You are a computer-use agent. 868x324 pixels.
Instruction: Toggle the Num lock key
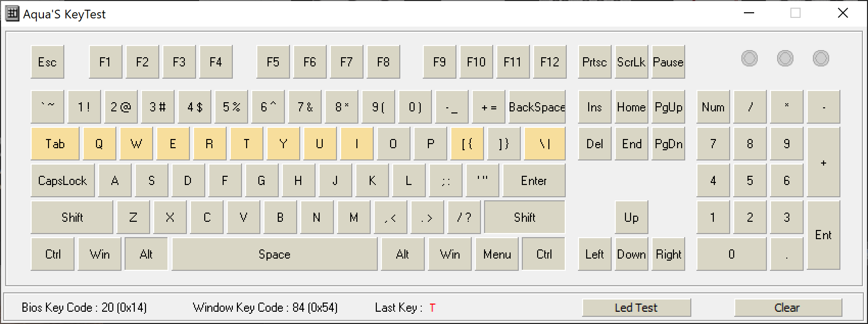(x=713, y=107)
